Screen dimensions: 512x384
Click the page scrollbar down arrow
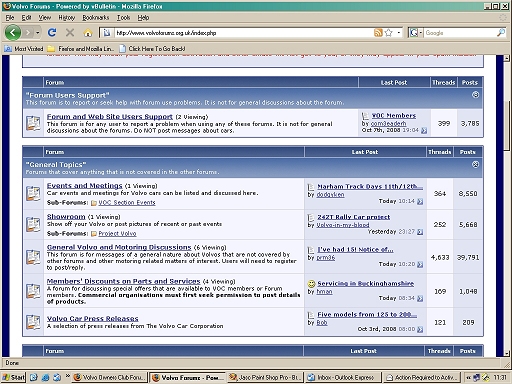point(507,353)
